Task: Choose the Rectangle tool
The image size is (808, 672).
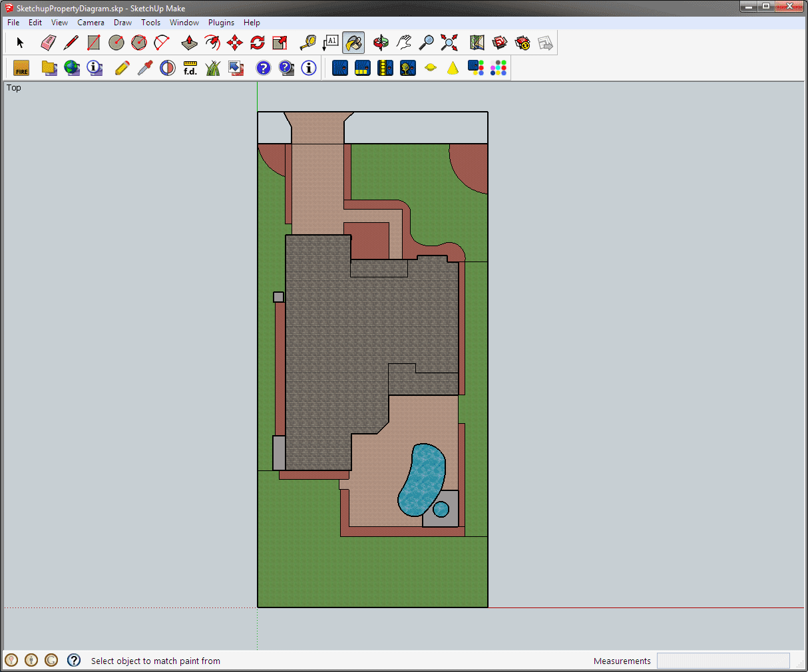Action: [x=93, y=42]
